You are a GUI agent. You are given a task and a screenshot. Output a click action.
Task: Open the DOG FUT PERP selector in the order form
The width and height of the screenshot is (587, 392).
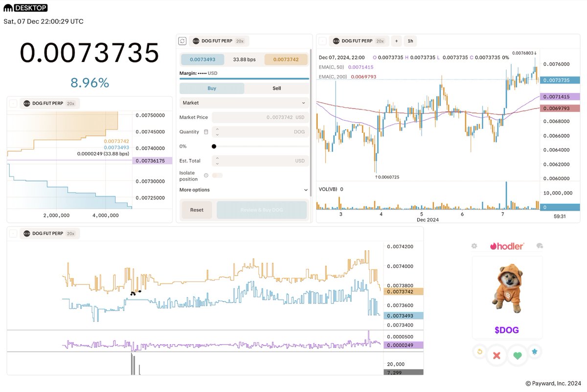[x=219, y=41]
